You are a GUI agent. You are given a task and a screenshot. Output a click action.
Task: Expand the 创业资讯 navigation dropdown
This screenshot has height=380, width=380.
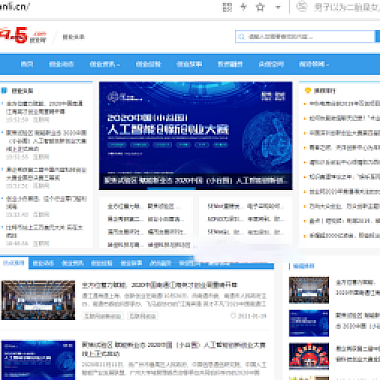point(105,64)
